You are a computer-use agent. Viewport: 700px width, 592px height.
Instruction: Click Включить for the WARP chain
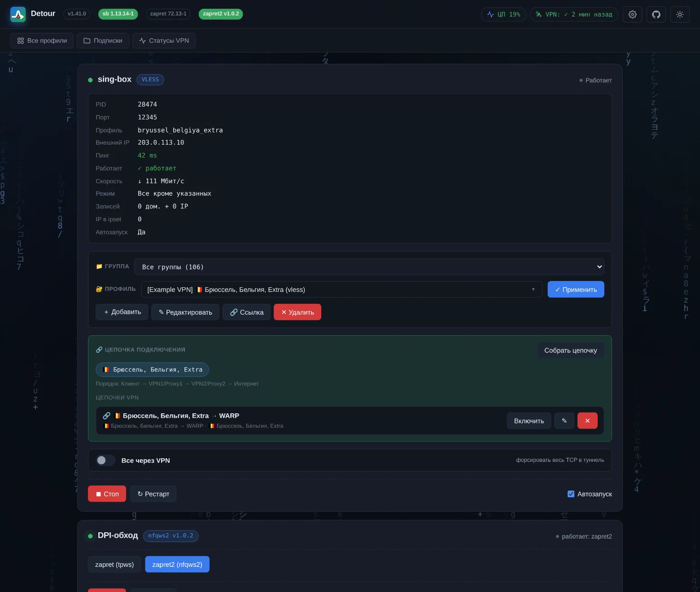pyautogui.click(x=529, y=421)
